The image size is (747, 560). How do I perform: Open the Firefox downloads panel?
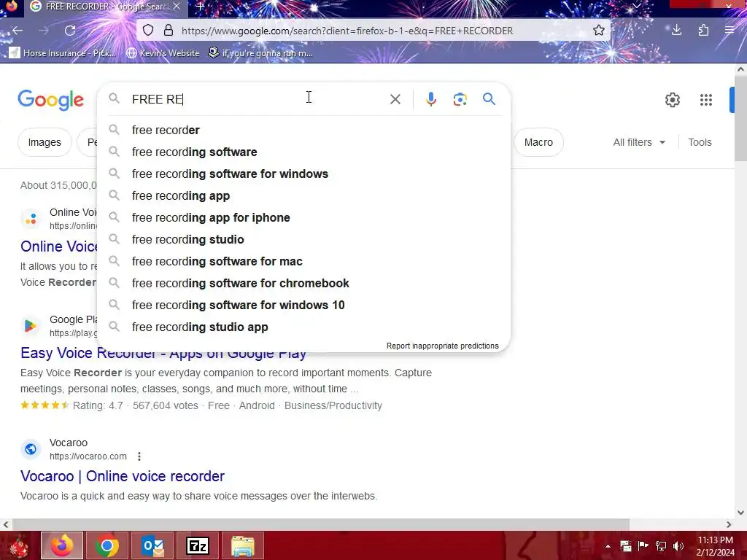[676, 31]
